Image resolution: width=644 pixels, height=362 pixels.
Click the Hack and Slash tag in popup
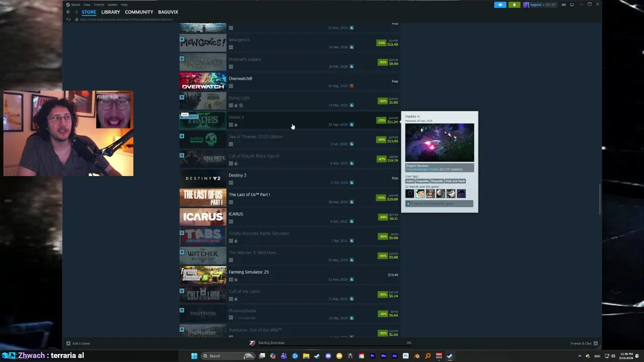click(x=455, y=181)
